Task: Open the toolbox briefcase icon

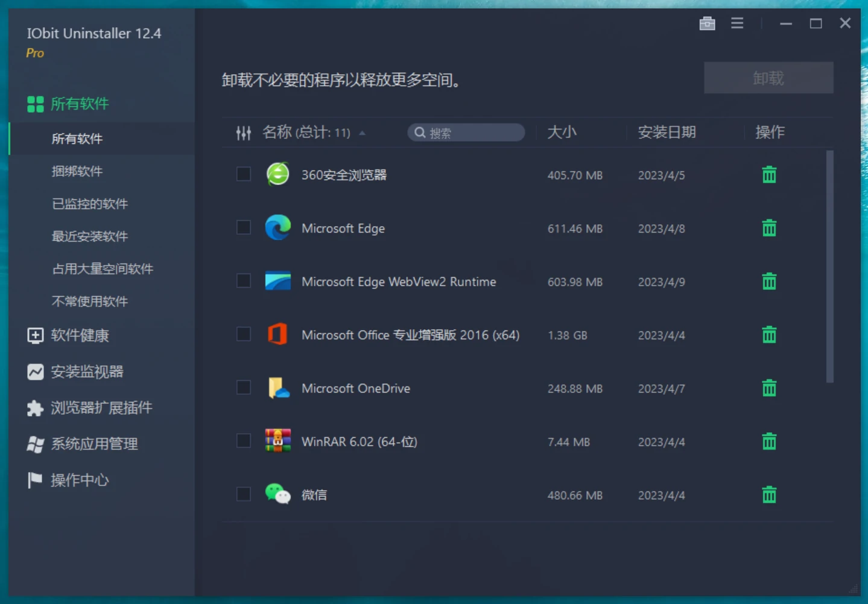Action: coord(707,24)
